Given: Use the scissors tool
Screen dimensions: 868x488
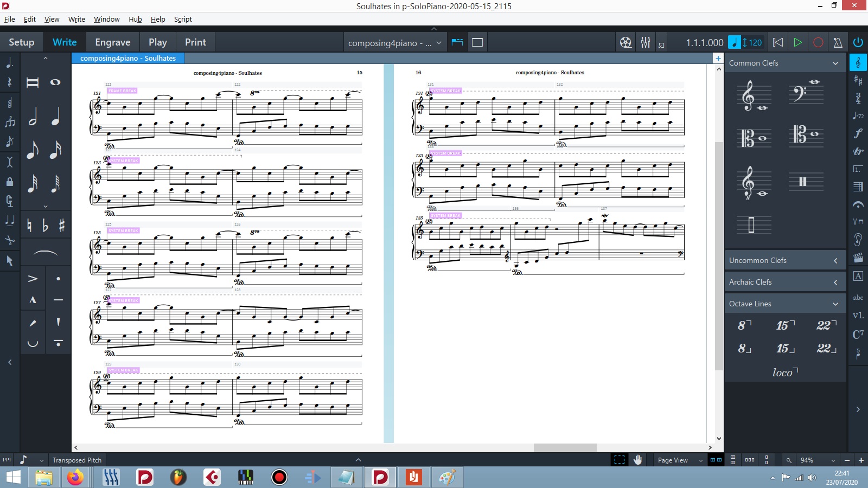Looking at the screenshot, I should coord(9,240).
